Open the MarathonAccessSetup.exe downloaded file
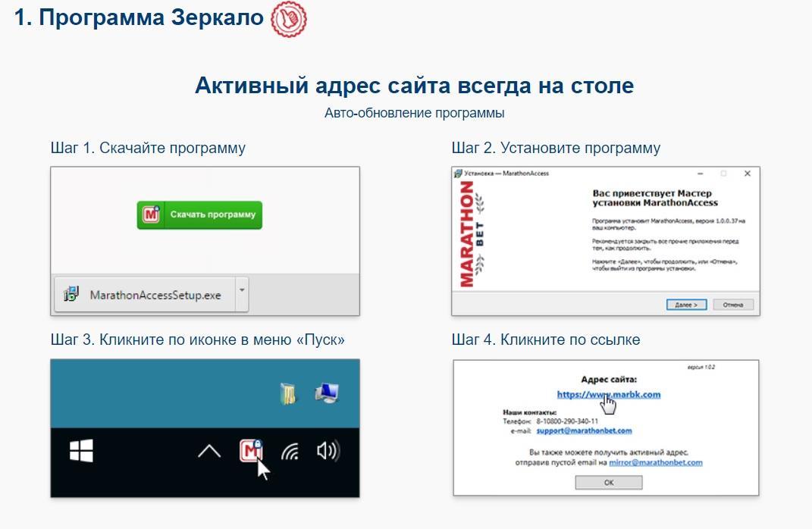The height and width of the screenshot is (529, 812). pos(155,295)
